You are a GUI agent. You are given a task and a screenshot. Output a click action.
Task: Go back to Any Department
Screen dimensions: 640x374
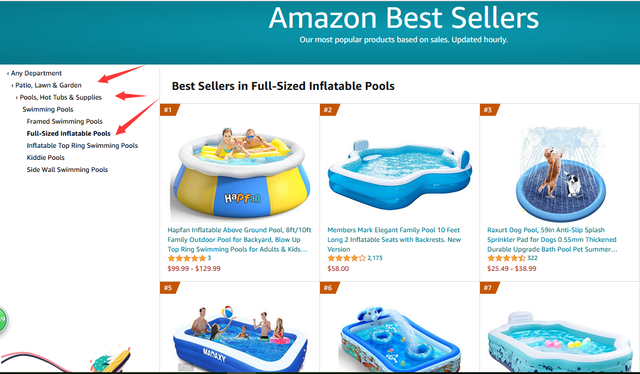34,73
